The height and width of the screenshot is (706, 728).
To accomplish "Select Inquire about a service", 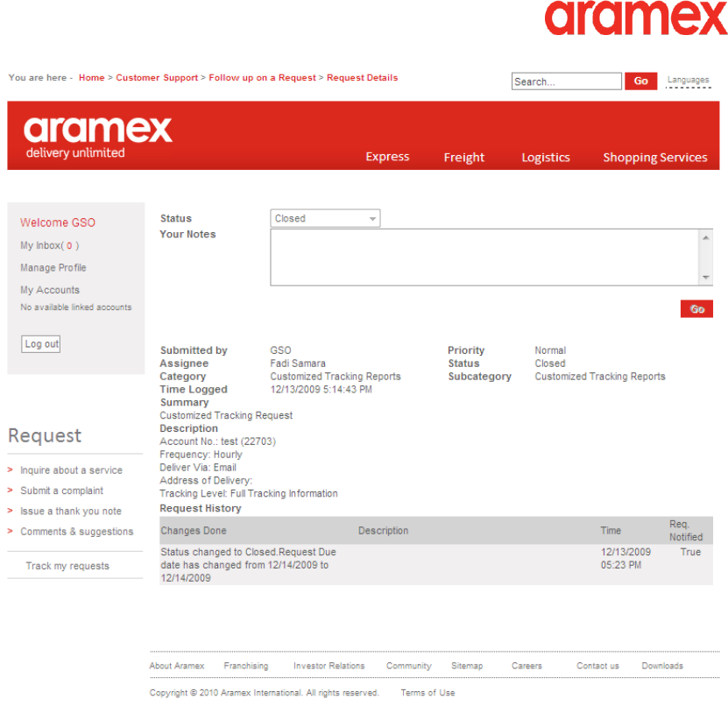I will (71, 470).
